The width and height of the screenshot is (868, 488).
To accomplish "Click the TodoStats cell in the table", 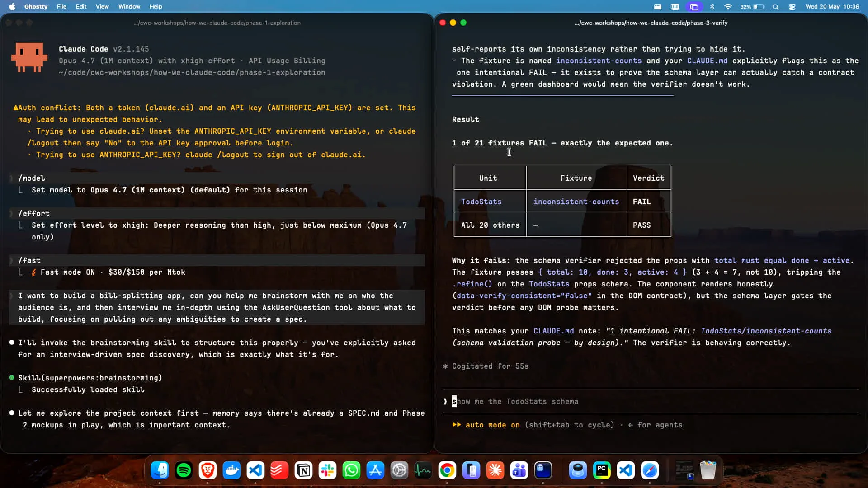I will [481, 202].
